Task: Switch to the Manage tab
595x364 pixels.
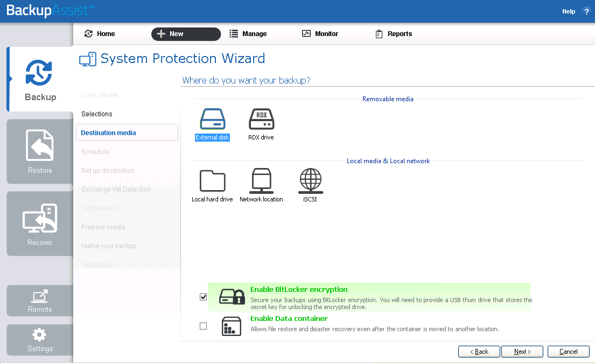Action: [x=248, y=34]
